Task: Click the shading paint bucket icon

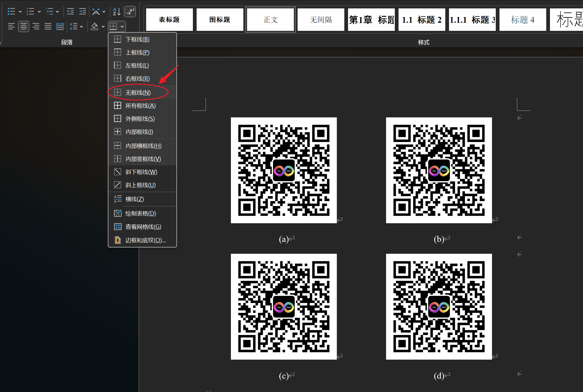Action: tap(94, 26)
